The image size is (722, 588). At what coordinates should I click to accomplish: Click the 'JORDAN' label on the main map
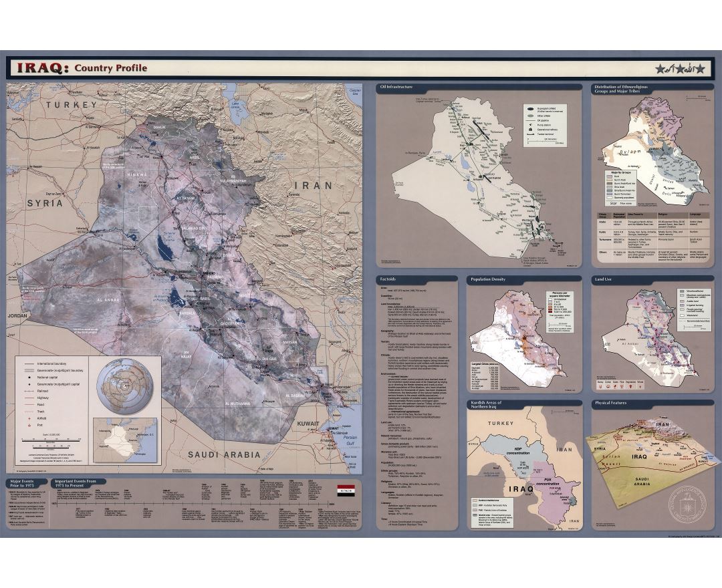[x=17, y=316]
